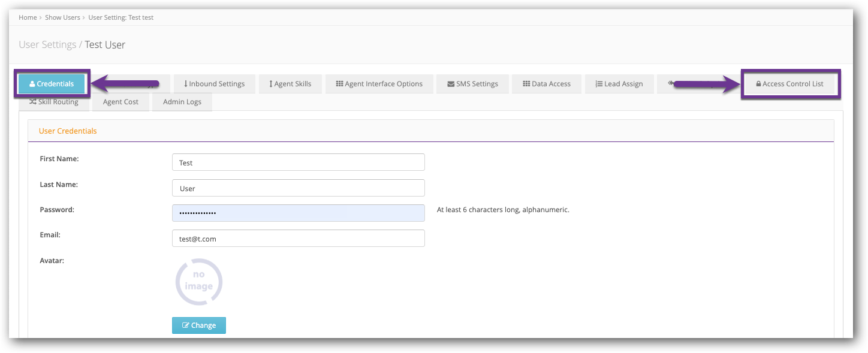The image size is (868, 353).
Task: Switch to Inbound Settings tab
Action: 215,84
